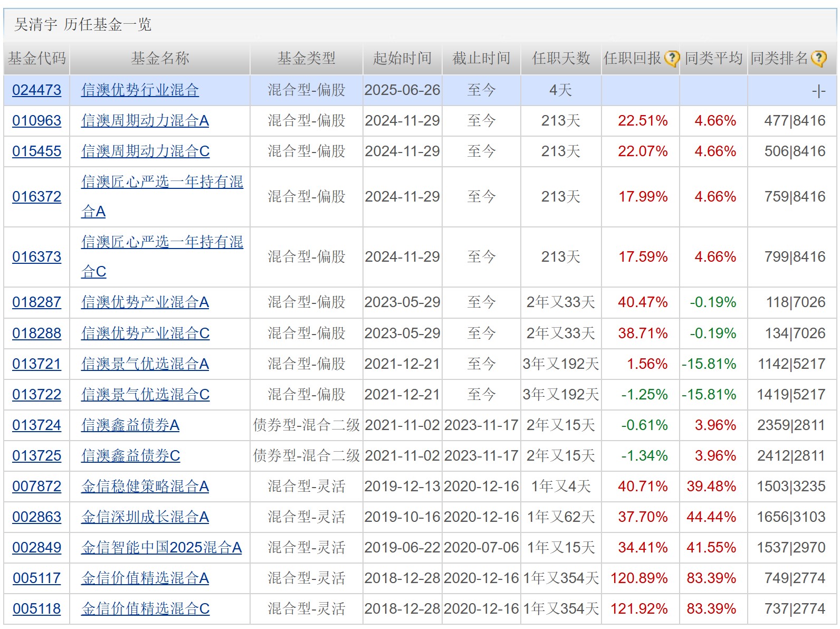The image size is (840, 629).
Task: Click the 任职天数 column header
Action: coord(561,59)
